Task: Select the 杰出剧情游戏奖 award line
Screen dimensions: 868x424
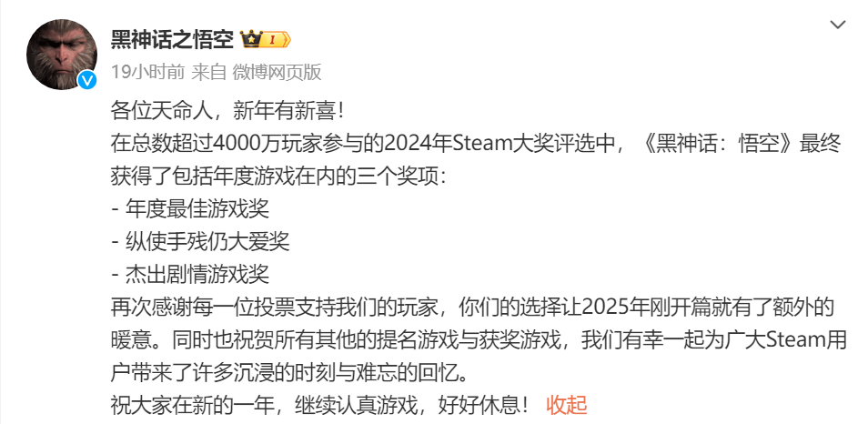Action: pyautogui.click(x=190, y=274)
